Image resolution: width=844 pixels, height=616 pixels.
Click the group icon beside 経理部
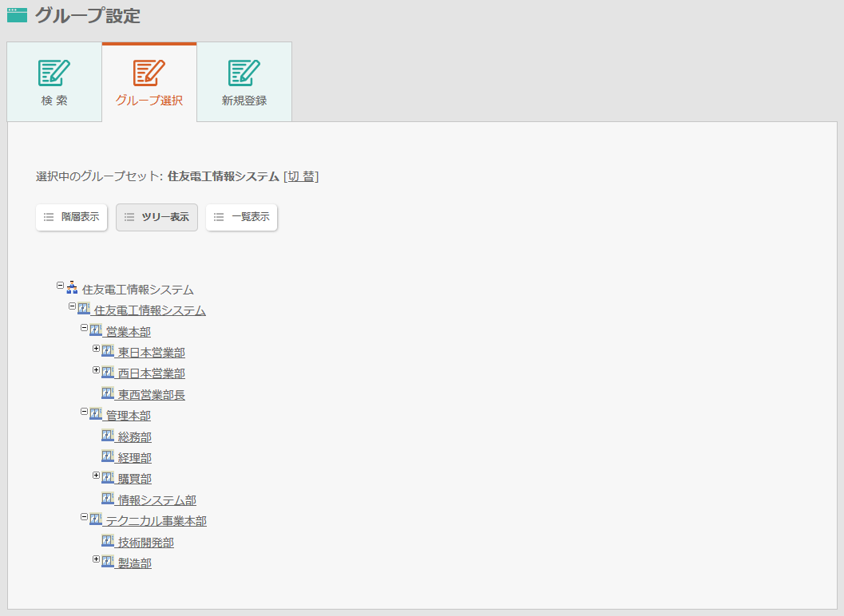108,456
